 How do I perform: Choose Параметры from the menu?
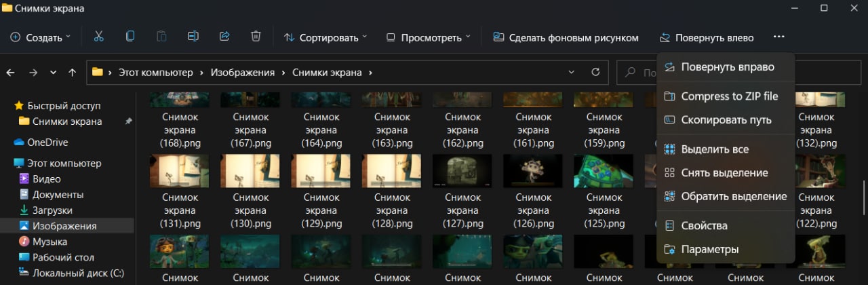coord(726,250)
